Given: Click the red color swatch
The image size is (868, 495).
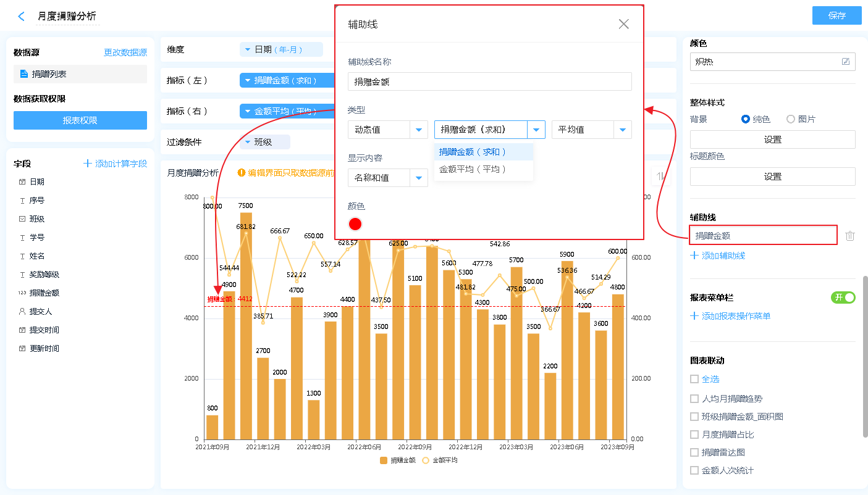Looking at the screenshot, I should tap(355, 224).
